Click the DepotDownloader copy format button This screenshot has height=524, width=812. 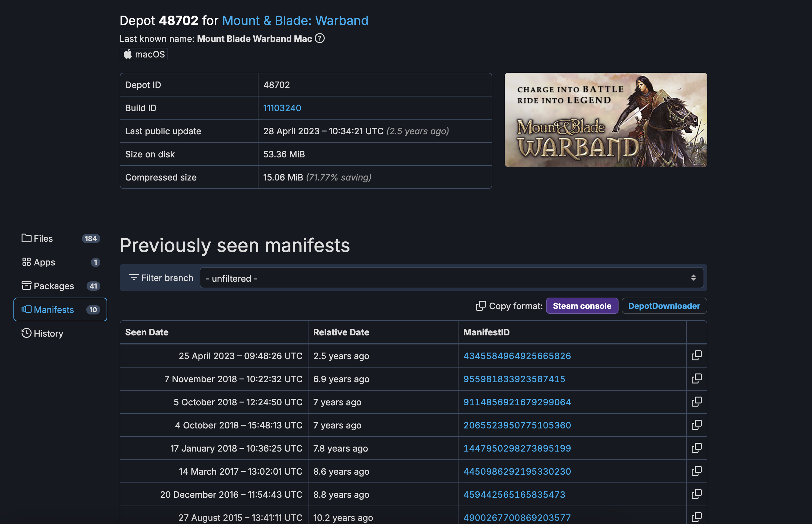[664, 305]
